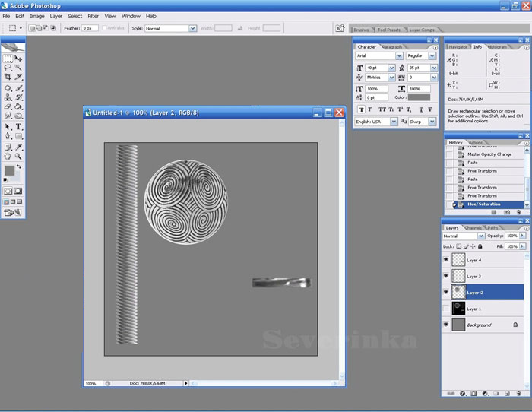
Task: Expand the Sharp anti-aliasing dropdown
Action: point(434,122)
